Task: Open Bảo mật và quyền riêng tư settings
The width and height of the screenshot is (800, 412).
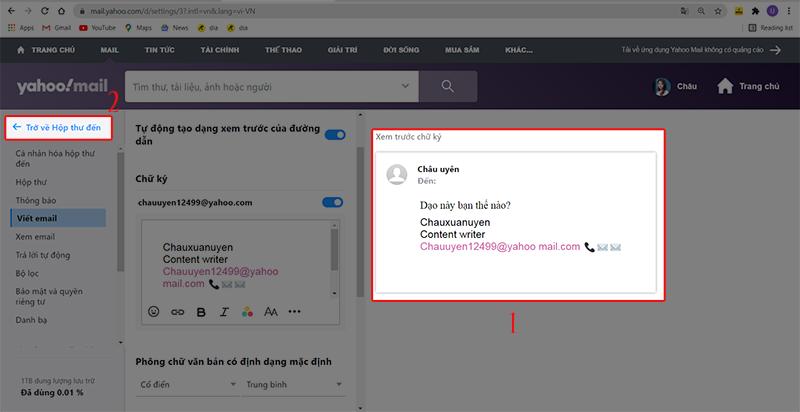Action: click(49, 297)
